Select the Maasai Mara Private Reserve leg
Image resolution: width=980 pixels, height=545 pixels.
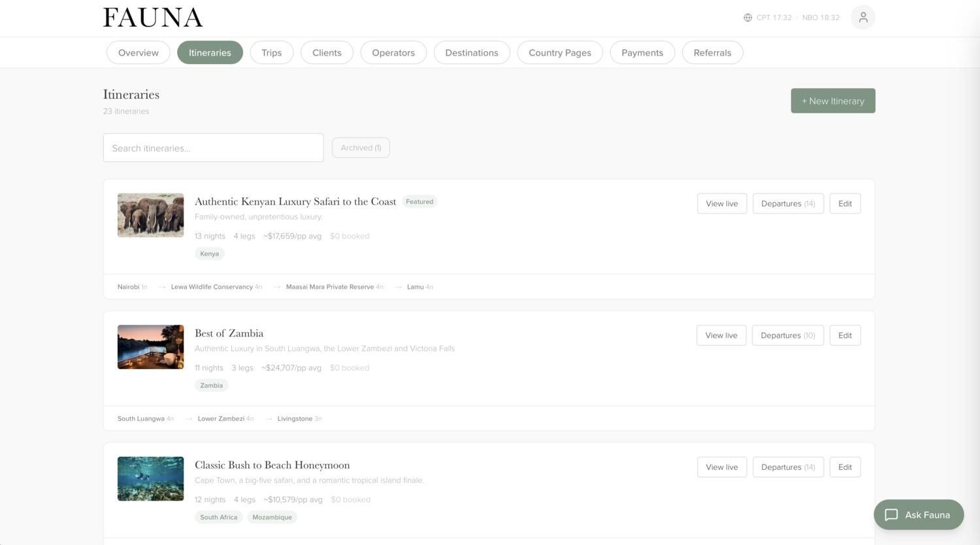point(335,287)
